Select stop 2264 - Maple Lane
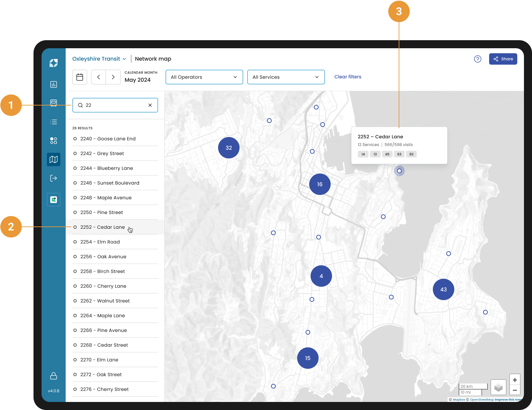Viewport: 532px width, 410px height. click(x=115, y=316)
